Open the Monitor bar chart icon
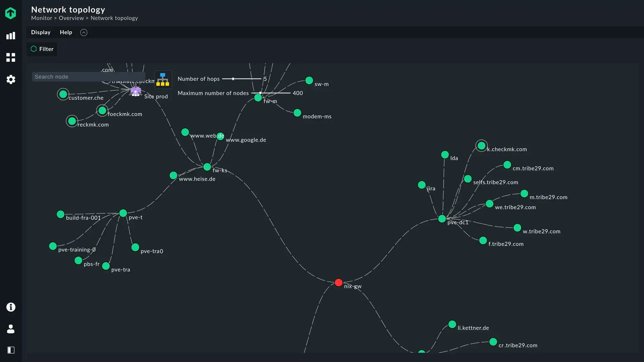The height and width of the screenshot is (362, 644). tap(11, 36)
